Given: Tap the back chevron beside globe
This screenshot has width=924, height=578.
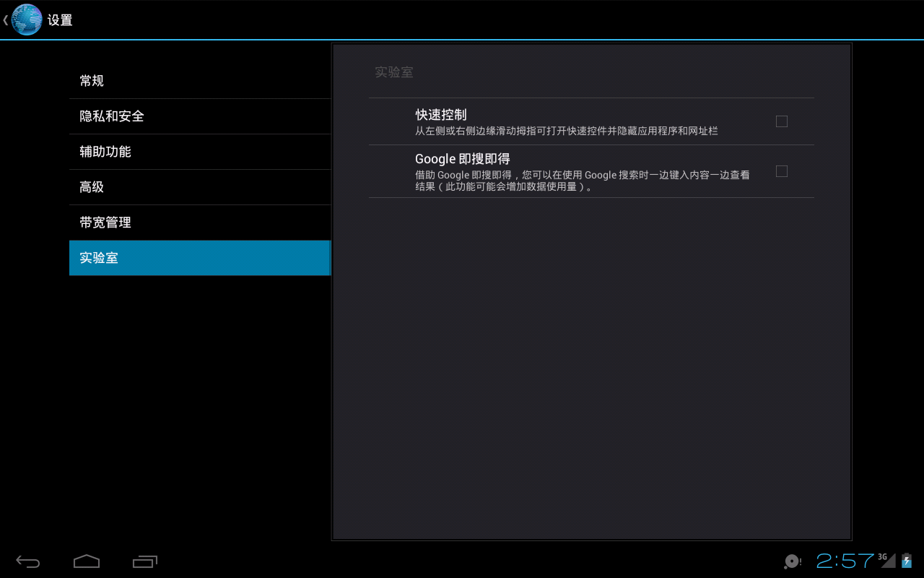Looking at the screenshot, I should 5,20.
